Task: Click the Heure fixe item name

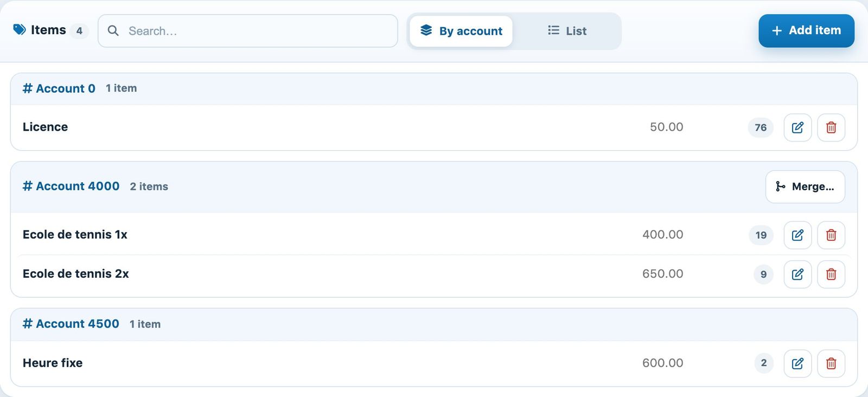Action: click(53, 363)
